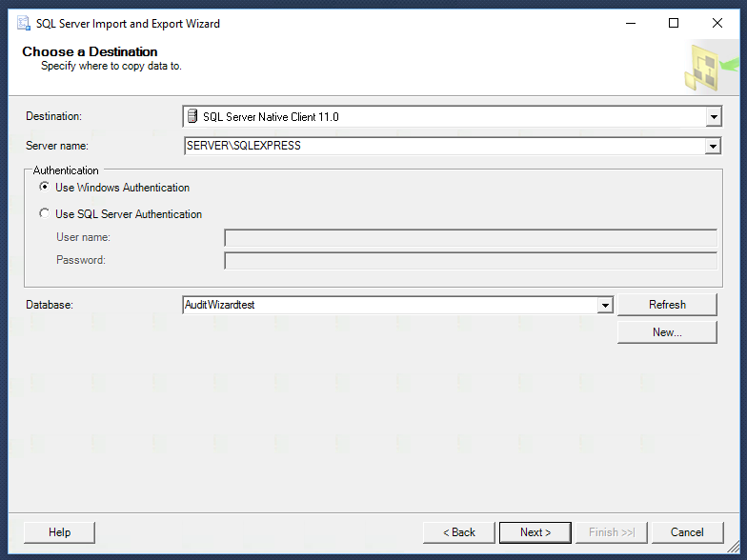Click the wizard icon in the title bar
Image resolution: width=747 pixels, height=560 pixels.
coord(23,23)
